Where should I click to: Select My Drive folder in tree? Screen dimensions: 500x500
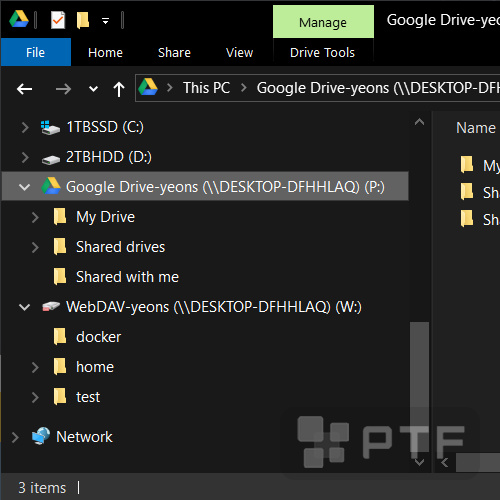coord(105,217)
